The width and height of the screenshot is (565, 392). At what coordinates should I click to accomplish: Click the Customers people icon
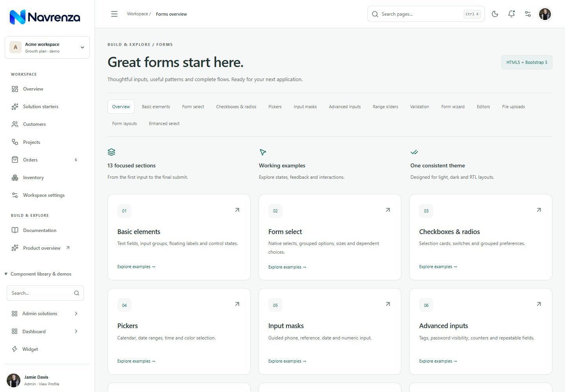pos(15,124)
